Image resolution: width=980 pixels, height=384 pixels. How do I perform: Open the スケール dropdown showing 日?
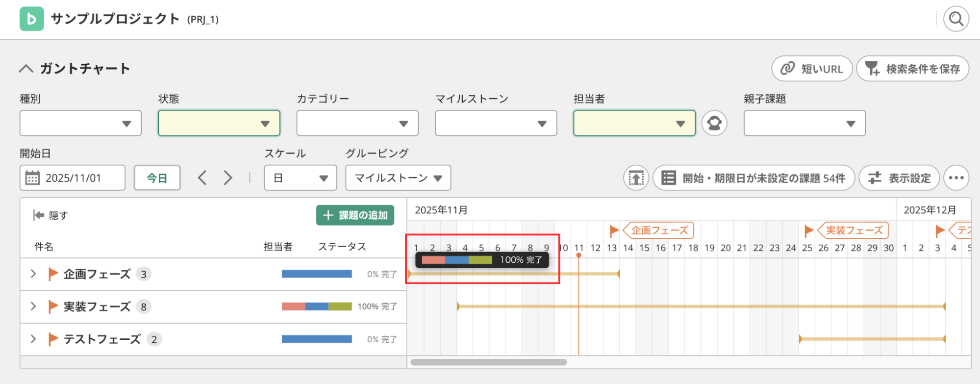tap(300, 178)
